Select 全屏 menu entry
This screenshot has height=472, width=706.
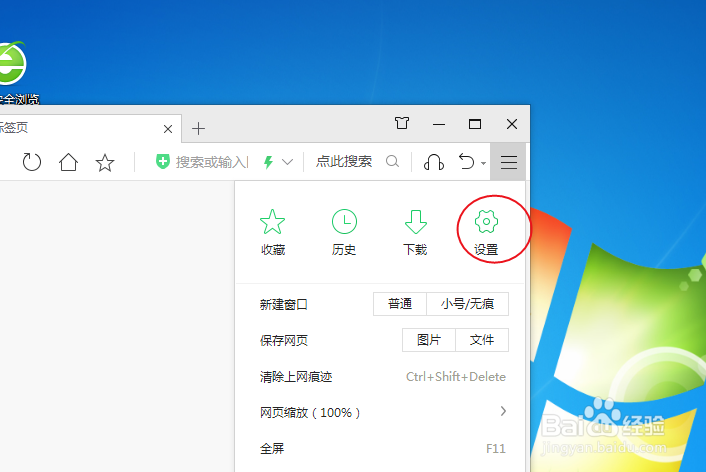point(382,449)
